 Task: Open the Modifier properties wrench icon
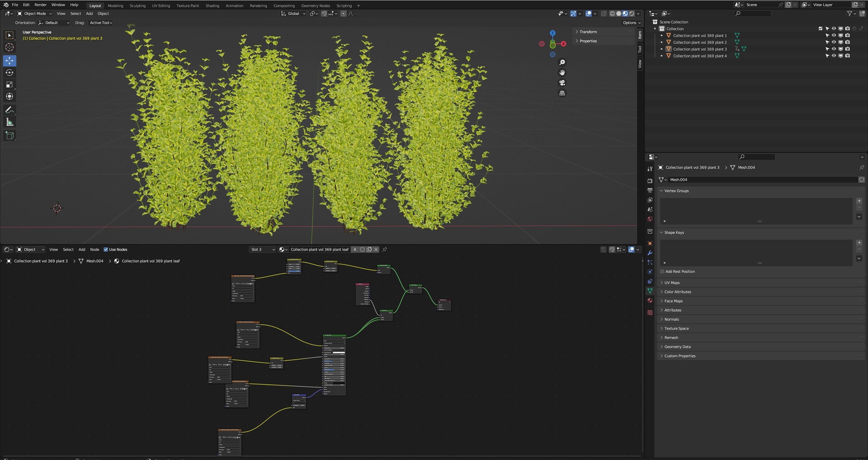[650, 253]
